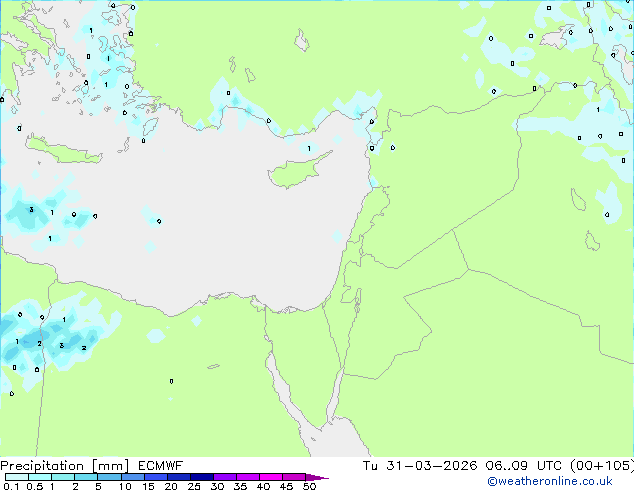Pick the legend swatch for 2–5 mm
Screen dimensions: 634x490
pyautogui.click(x=86, y=477)
